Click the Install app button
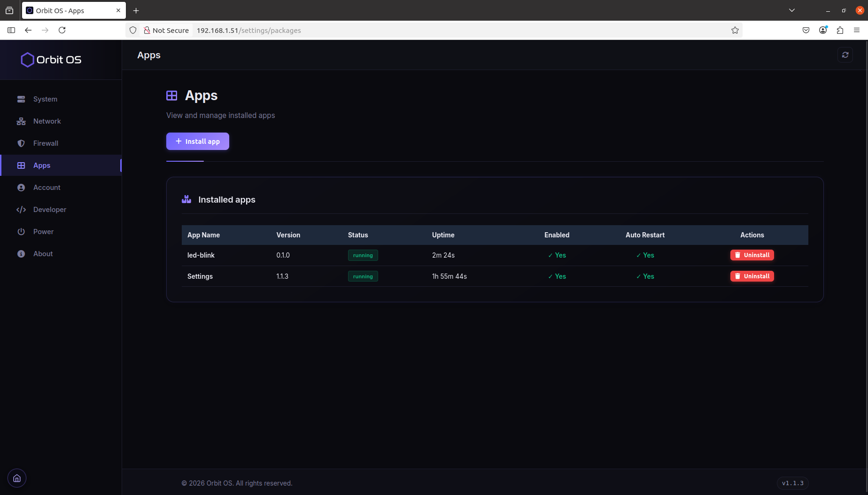The image size is (868, 495). point(198,141)
